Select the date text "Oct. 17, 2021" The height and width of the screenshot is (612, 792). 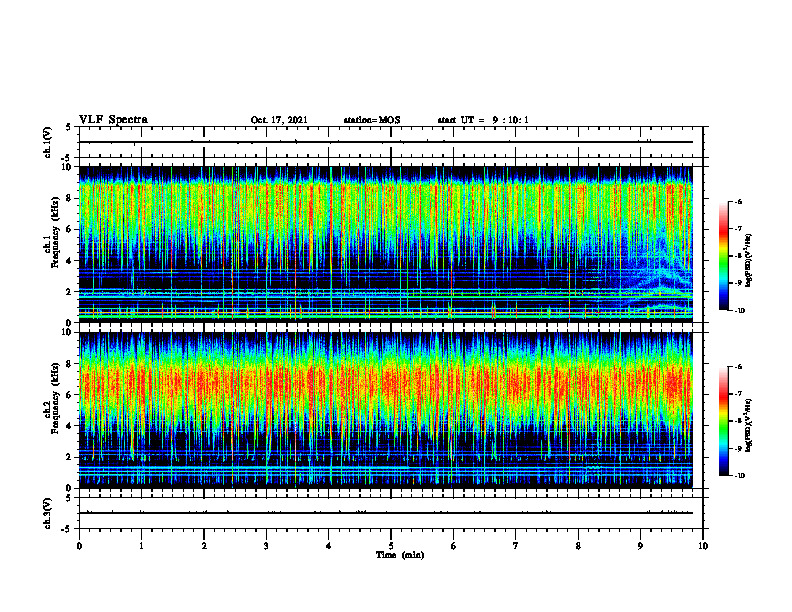pos(279,120)
